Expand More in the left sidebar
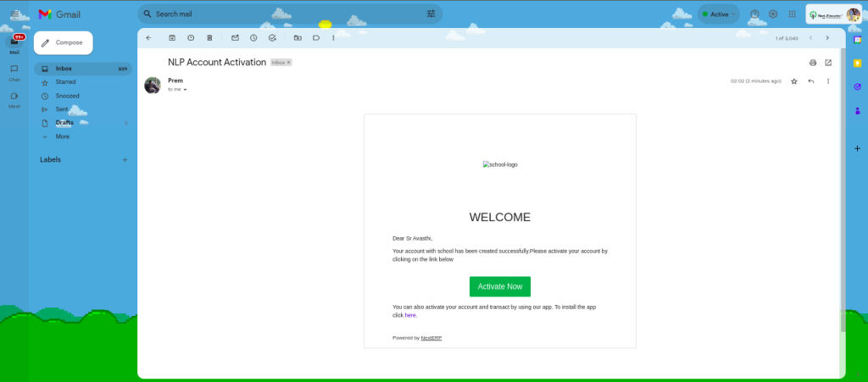This screenshot has height=382, width=868. coord(63,136)
